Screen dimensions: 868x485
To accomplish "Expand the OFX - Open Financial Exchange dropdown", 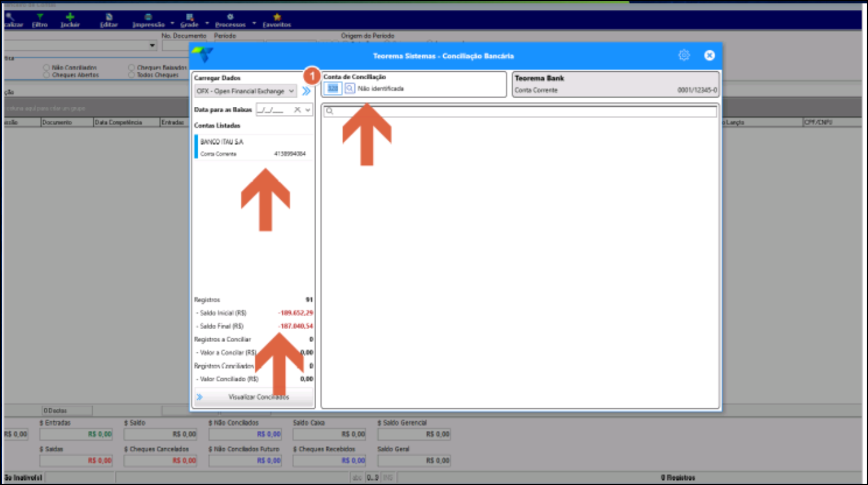I will pos(291,91).
